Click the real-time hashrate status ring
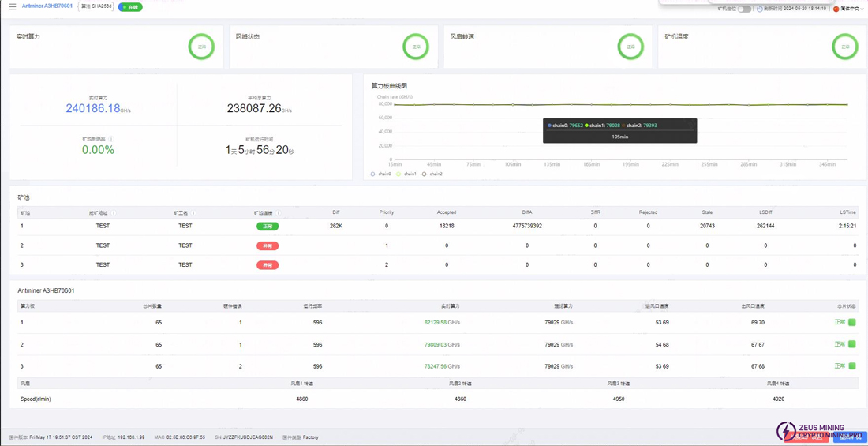The width and height of the screenshot is (868, 446). (x=201, y=47)
